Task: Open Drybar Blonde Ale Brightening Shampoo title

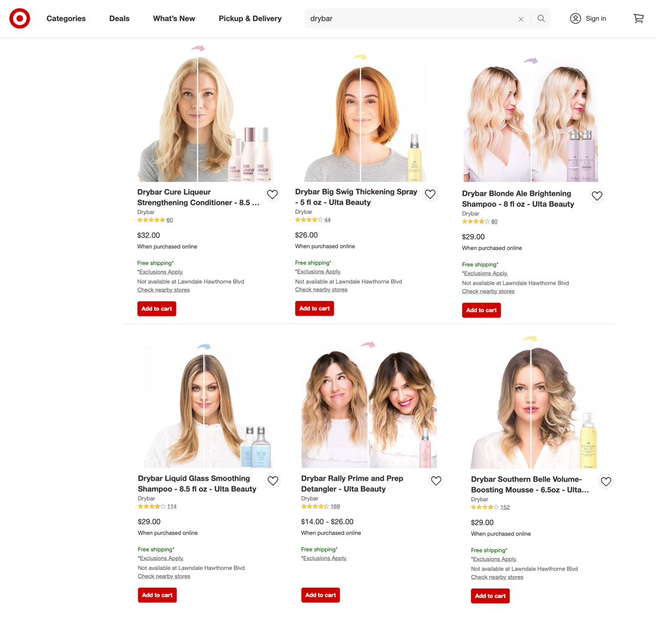Action: [x=518, y=199]
